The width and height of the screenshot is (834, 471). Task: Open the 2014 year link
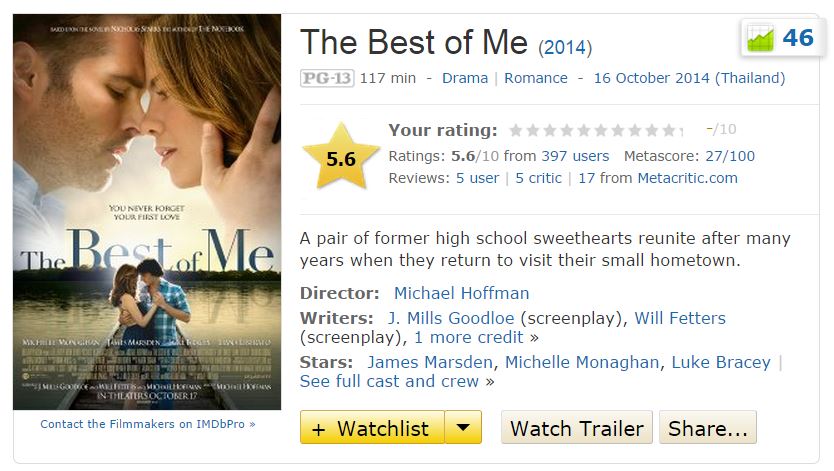pos(565,47)
